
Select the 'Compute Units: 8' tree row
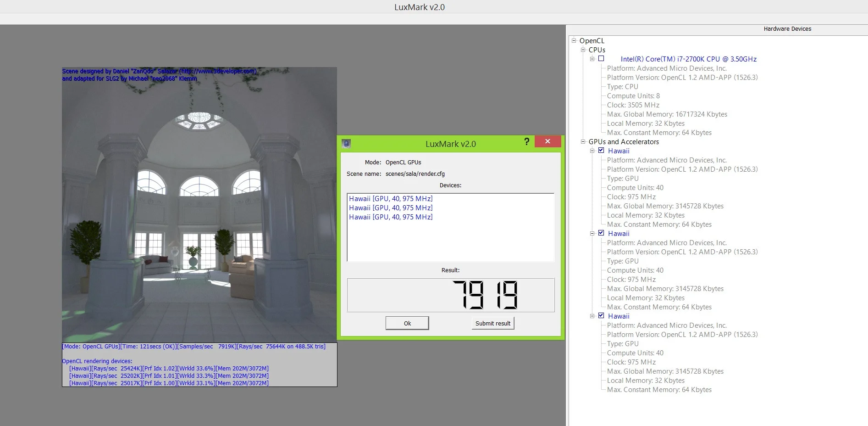[x=633, y=96]
